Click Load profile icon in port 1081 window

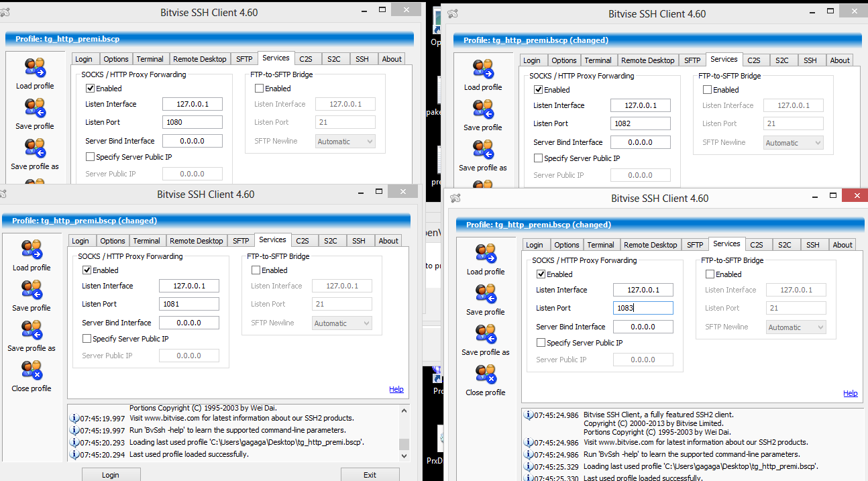(32, 250)
